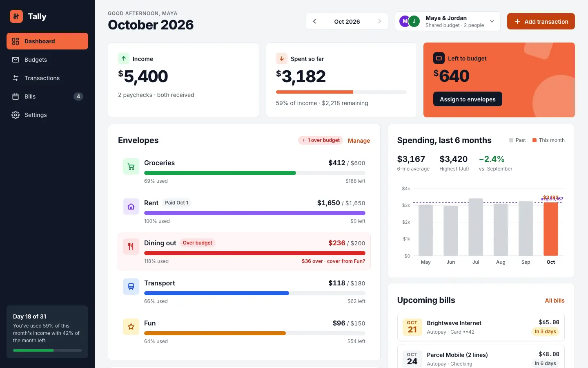Viewport: 588px width, 368px height.
Task: Click the Transport progress bar
Action: pyautogui.click(x=255, y=293)
